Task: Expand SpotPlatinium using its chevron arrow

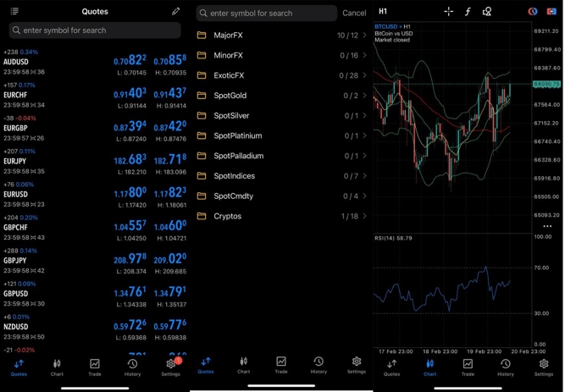Action: click(364, 135)
